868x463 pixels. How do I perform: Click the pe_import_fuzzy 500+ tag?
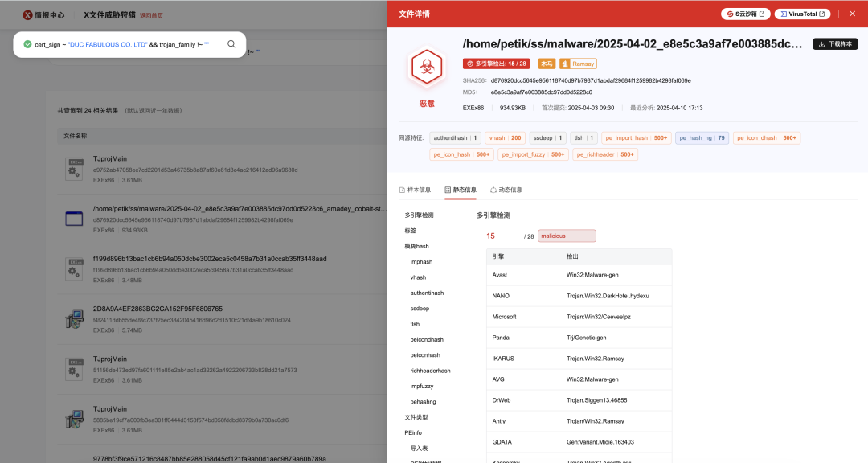(533, 154)
